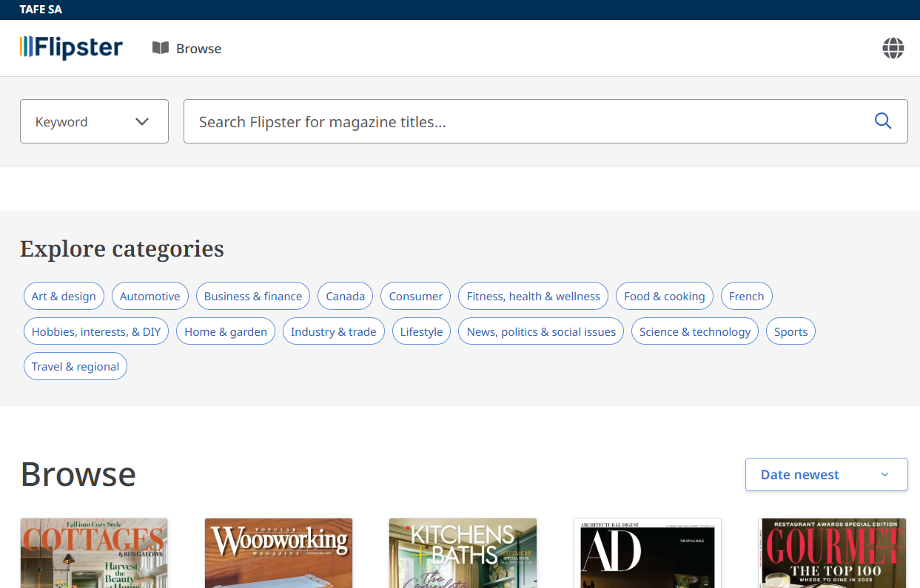Screen dimensions: 920x588
Task: Select the Home & garden category
Action: click(226, 331)
